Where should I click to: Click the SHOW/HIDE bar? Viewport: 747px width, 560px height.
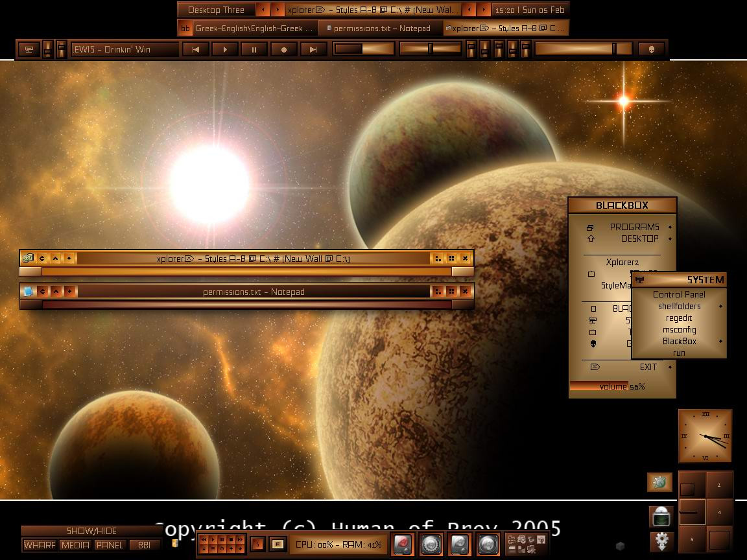click(91, 531)
